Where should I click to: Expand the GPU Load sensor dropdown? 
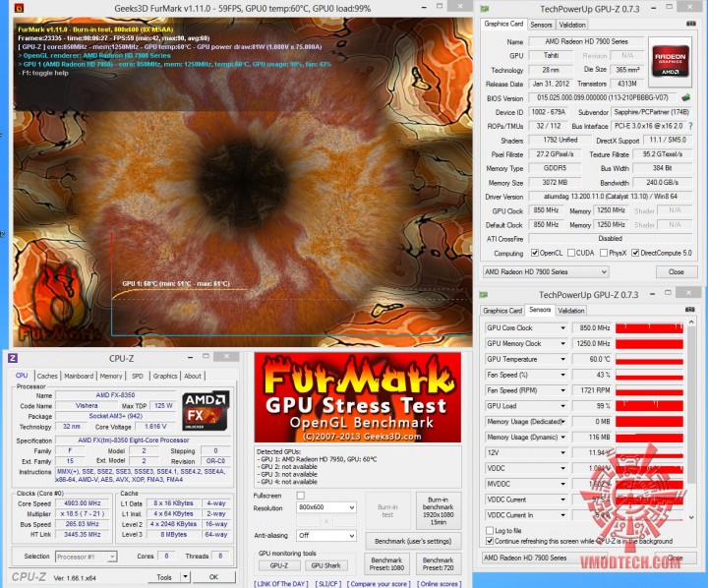563,406
